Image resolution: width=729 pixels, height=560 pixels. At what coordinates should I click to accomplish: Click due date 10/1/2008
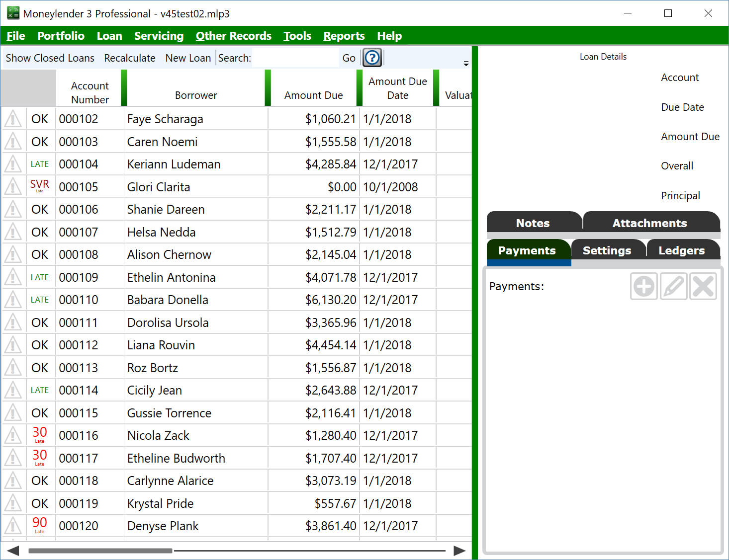pyautogui.click(x=390, y=187)
